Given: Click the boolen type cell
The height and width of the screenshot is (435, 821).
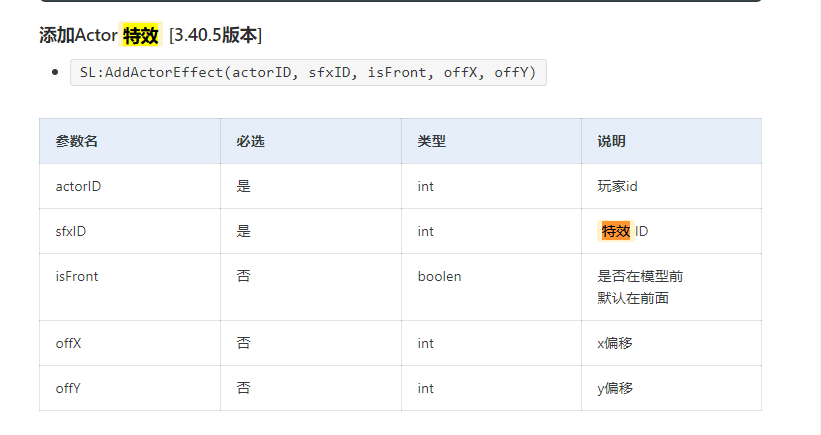Looking at the screenshot, I should 439,276.
